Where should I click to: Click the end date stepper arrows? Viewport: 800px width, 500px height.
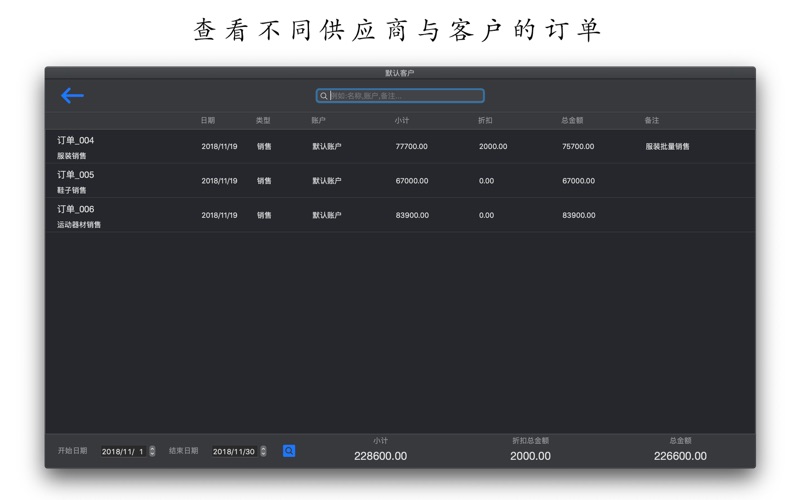[x=263, y=451]
